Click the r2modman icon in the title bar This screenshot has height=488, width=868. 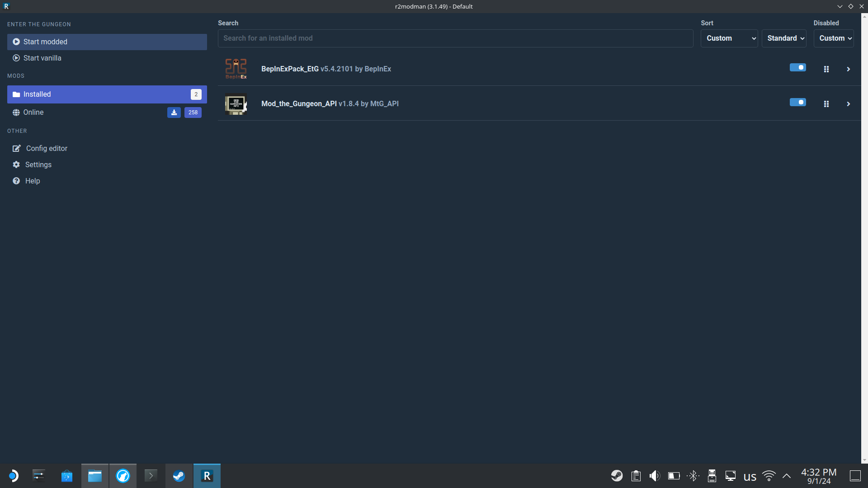tap(6, 6)
